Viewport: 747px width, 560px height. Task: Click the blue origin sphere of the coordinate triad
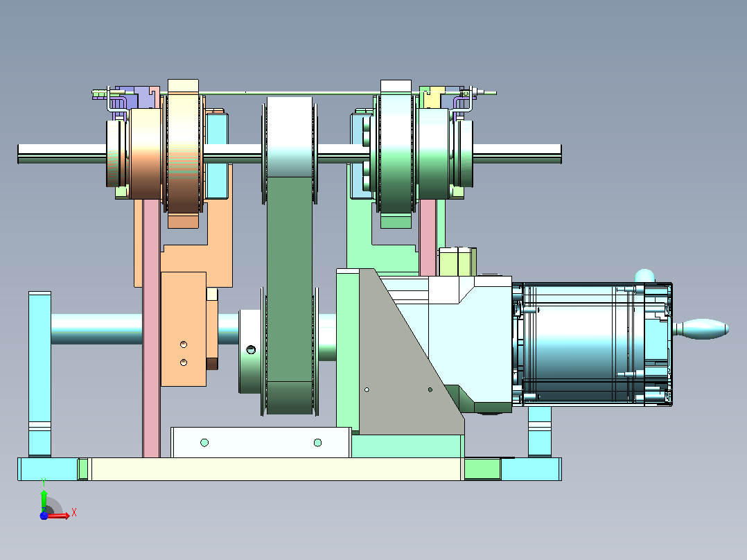[x=44, y=516]
